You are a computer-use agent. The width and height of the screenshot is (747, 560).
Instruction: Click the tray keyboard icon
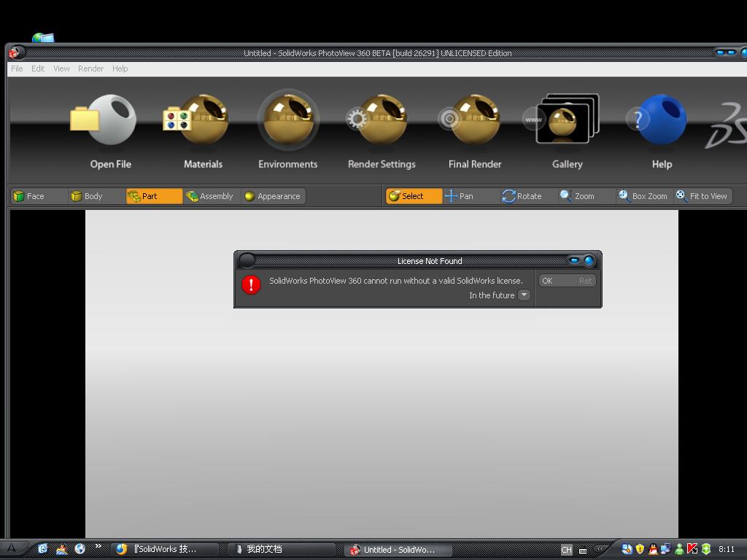(583, 551)
